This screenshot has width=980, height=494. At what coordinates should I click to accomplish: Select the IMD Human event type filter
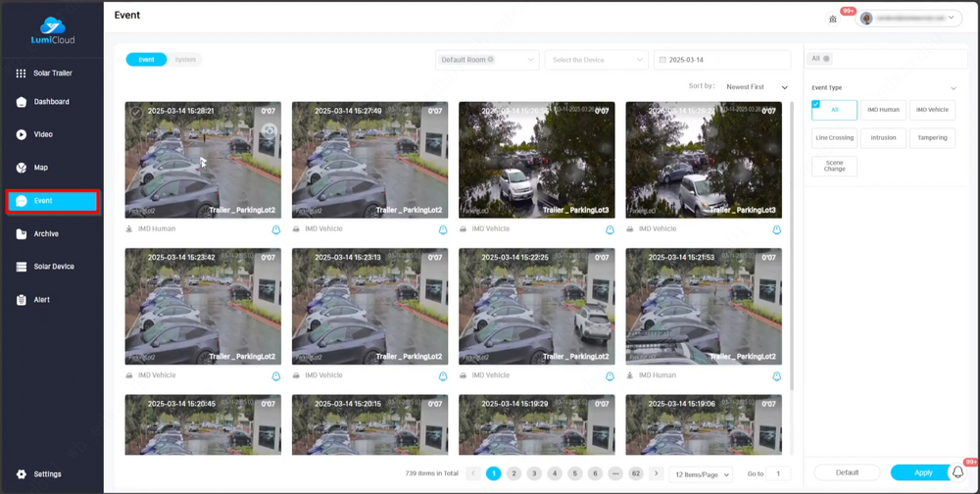pos(883,110)
